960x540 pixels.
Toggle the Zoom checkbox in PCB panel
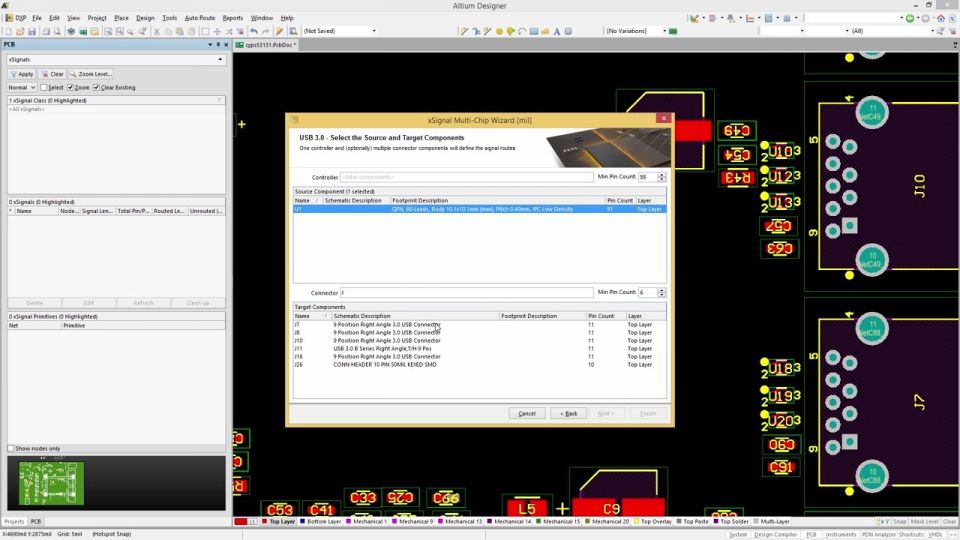[70, 88]
